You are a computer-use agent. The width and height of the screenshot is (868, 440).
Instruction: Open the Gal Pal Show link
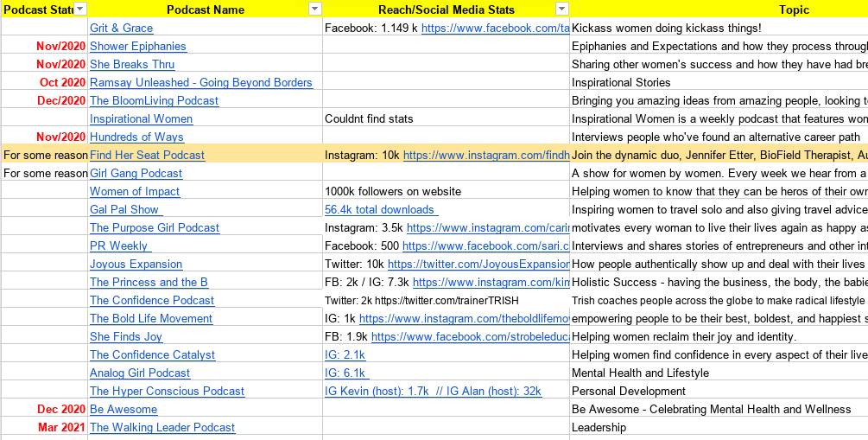coord(126,209)
